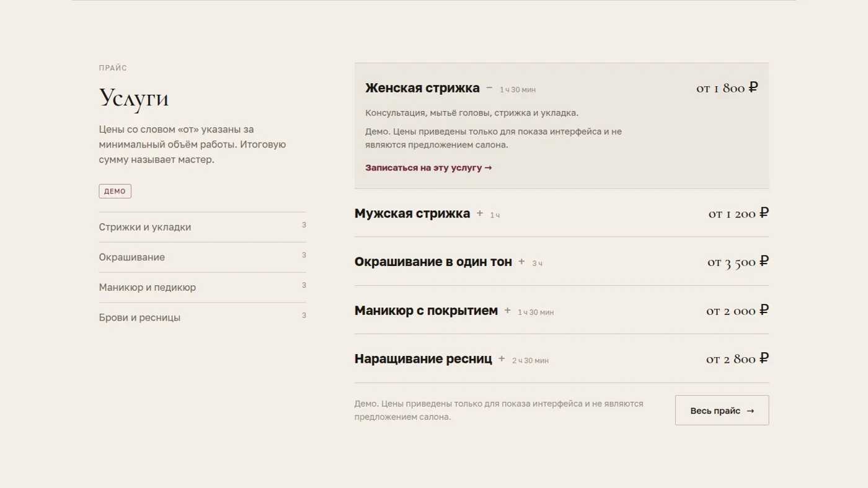Open the Брови и ресницы category
This screenshot has width=868, height=488.
pyautogui.click(x=202, y=317)
